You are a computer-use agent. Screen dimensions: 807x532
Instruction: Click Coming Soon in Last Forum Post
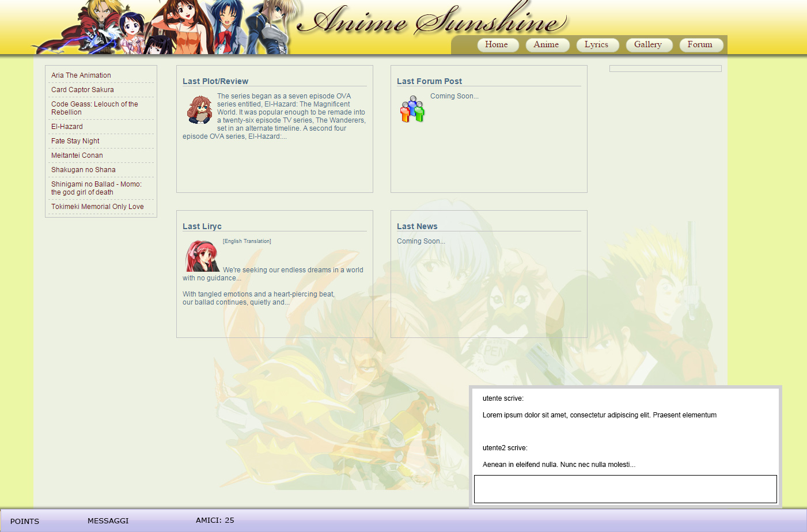coord(454,96)
